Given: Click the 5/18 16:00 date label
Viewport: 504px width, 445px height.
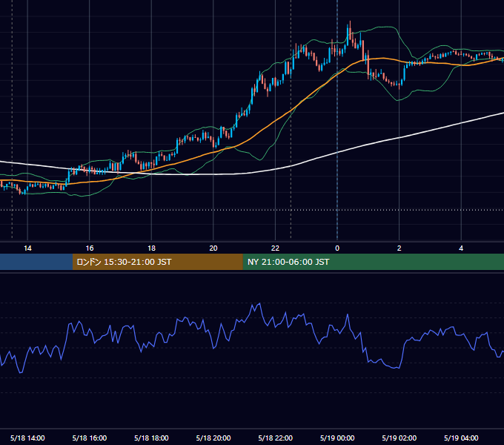Looking at the screenshot, I should (90, 438).
